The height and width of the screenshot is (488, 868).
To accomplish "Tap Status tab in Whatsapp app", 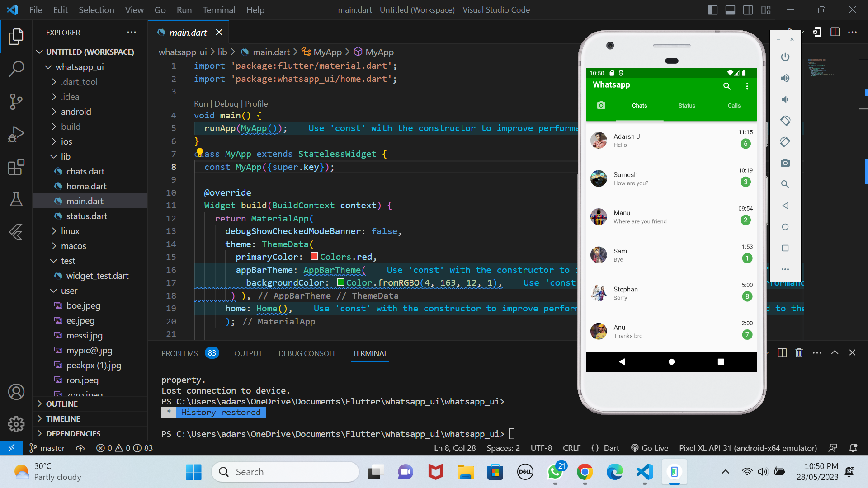I will click(687, 106).
